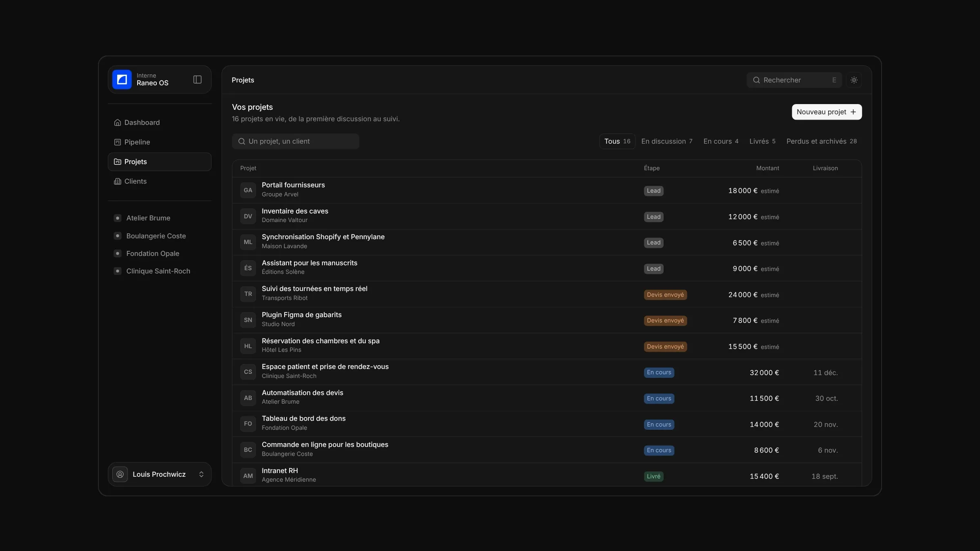Go to Clients via building icon

[x=118, y=181]
